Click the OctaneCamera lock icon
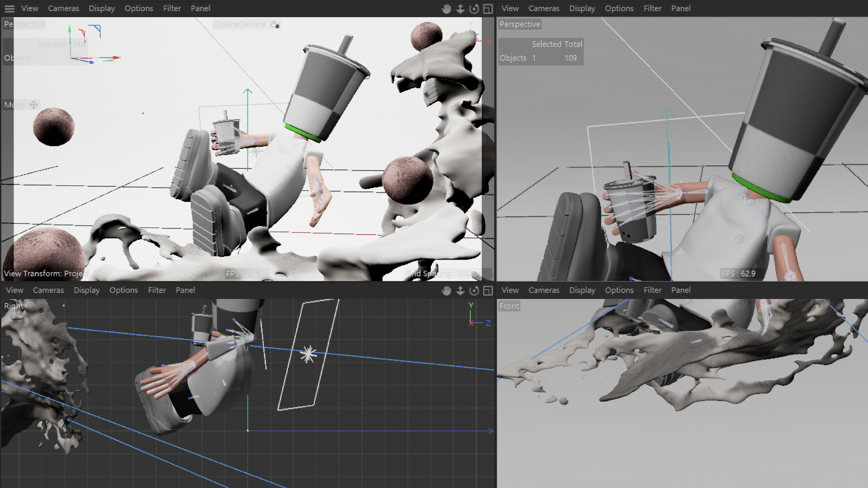 tap(275, 24)
